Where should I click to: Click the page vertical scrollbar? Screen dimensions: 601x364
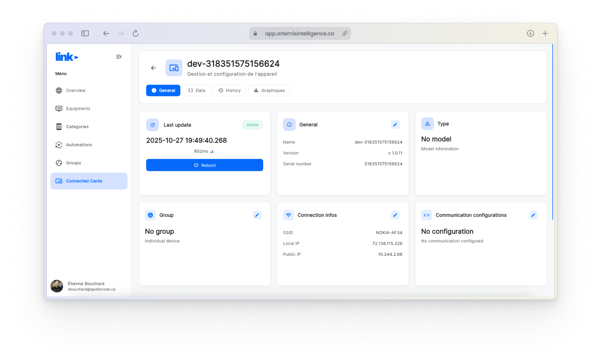pyautogui.click(x=553, y=131)
